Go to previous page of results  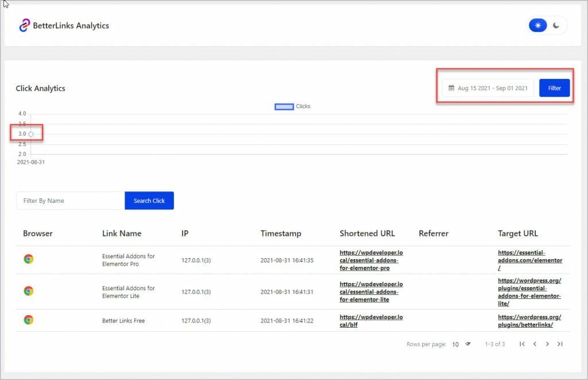tap(535, 344)
